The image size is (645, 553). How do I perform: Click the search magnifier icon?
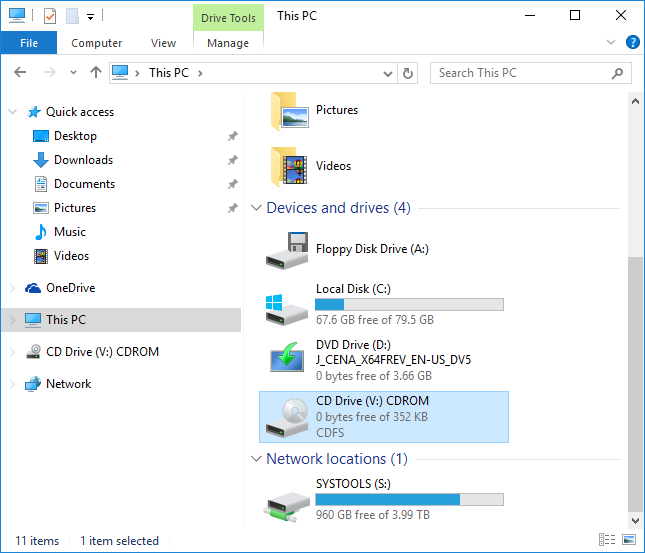617,73
